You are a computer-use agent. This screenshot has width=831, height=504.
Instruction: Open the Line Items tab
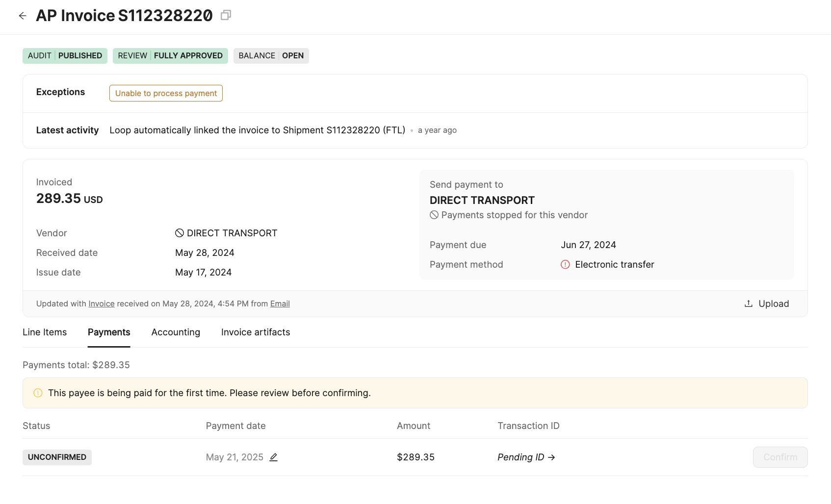pos(45,332)
